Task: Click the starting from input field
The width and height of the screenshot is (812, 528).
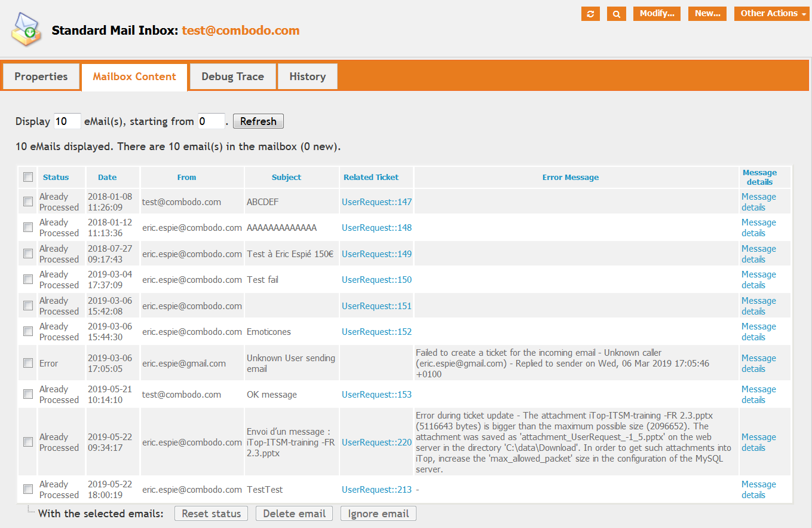Action: point(211,121)
